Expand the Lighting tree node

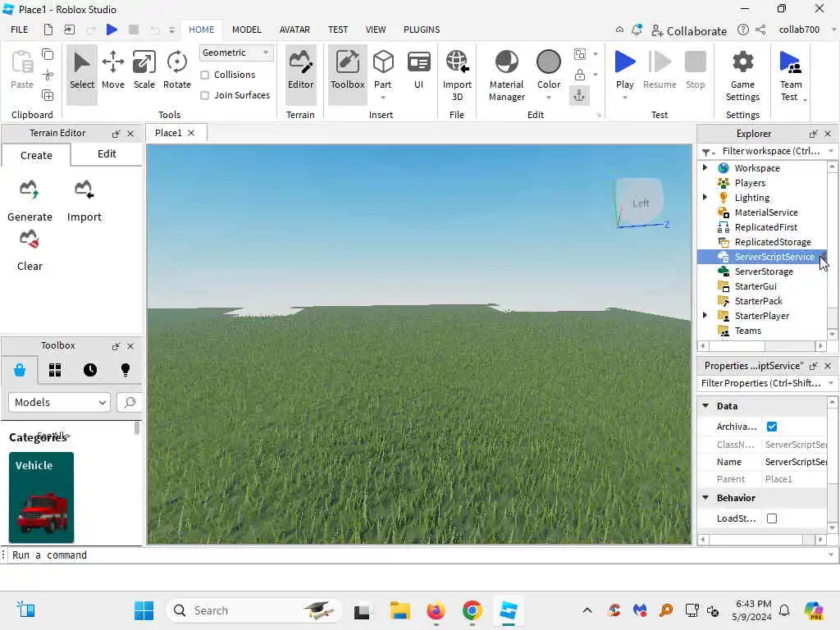(x=705, y=197)
